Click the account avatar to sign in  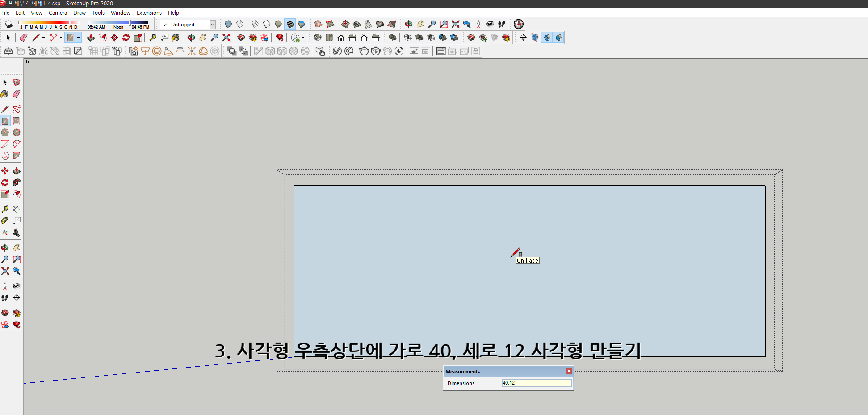[x=295, y=38]
